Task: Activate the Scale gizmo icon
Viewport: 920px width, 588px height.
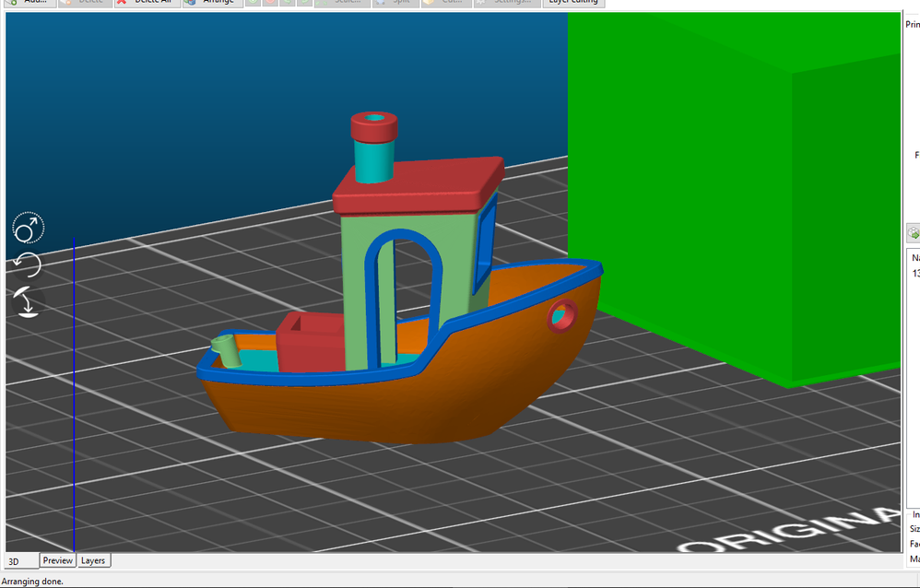Action: (x=29, y=228)
